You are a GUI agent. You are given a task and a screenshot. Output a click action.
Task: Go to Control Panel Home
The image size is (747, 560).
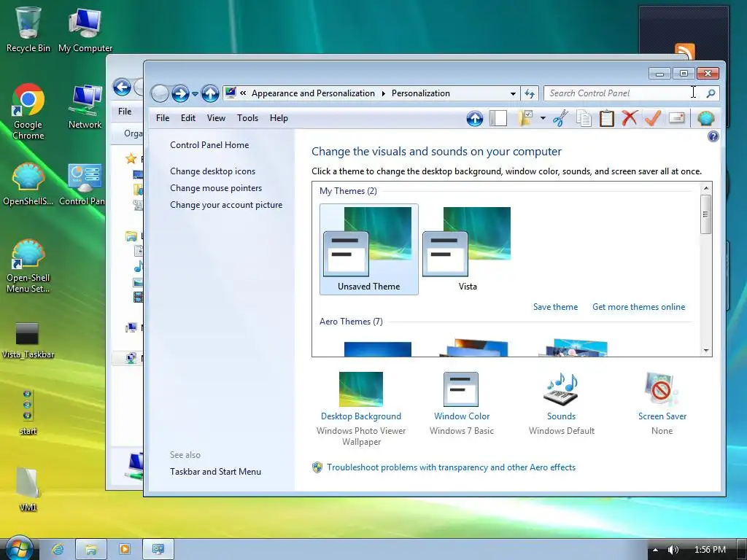pos(209,145)
